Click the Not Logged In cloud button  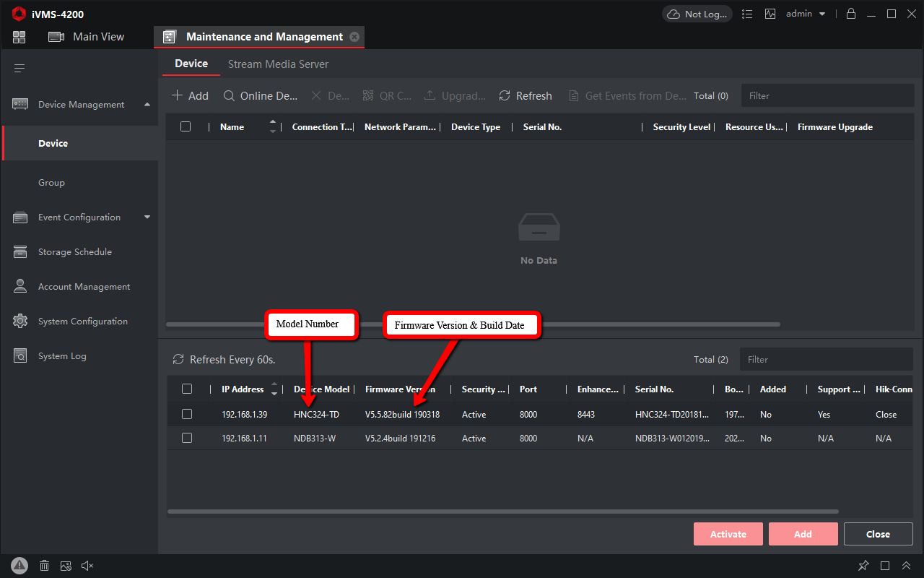point(697,14)
